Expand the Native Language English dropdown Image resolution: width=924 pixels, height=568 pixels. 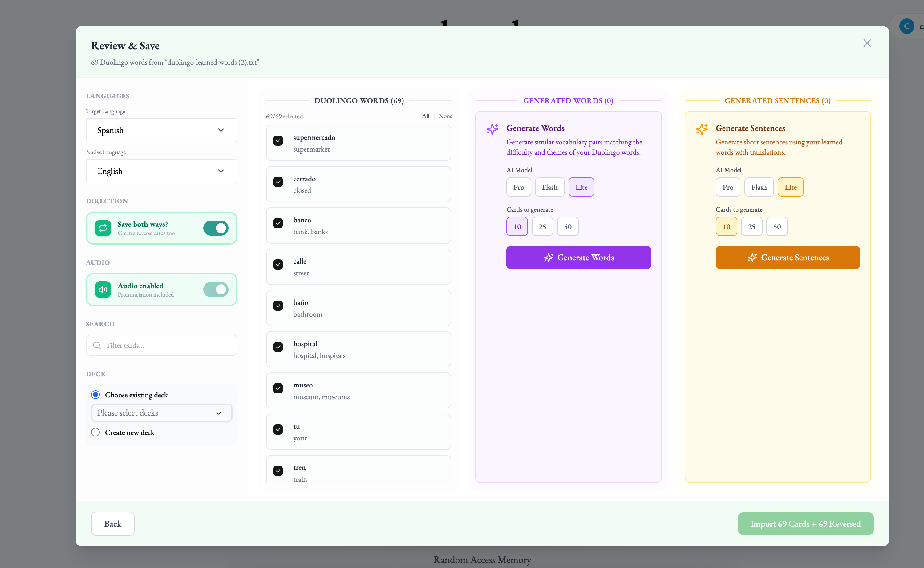161,171
